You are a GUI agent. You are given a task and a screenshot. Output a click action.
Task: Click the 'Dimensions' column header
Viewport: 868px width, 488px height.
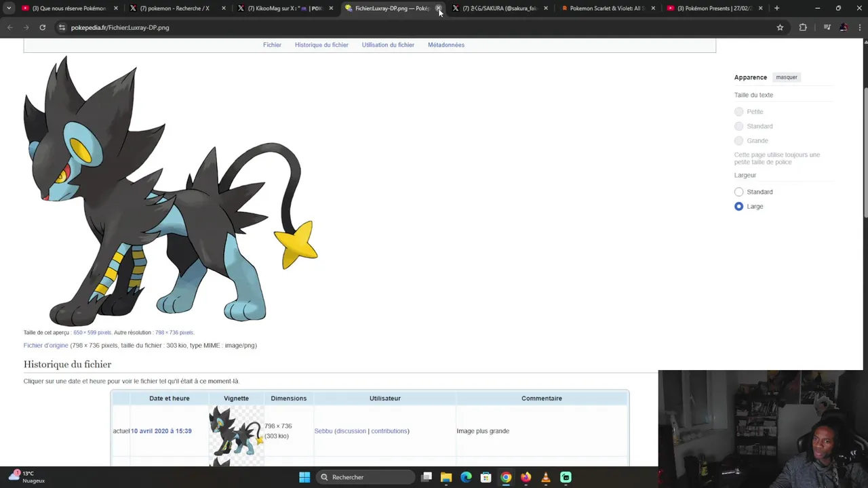click(289, 399)
